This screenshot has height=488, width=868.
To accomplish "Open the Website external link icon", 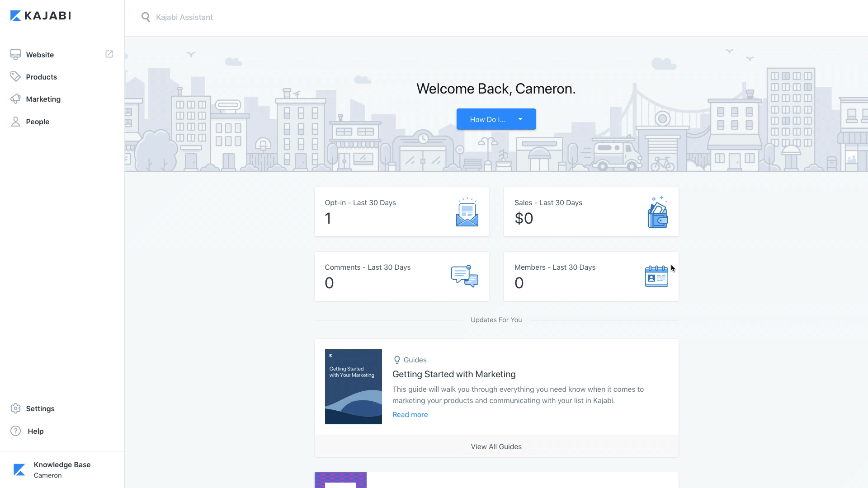I will tap(109, 54).
